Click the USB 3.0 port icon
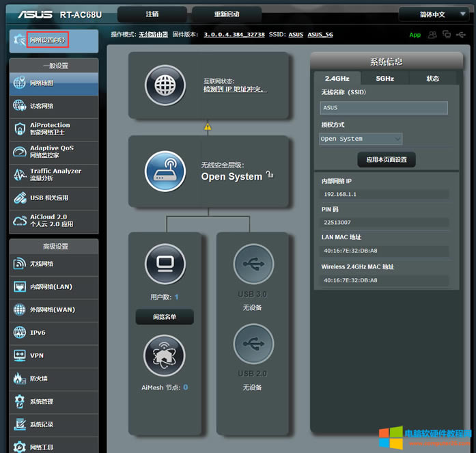 click(x=253, y=264)
